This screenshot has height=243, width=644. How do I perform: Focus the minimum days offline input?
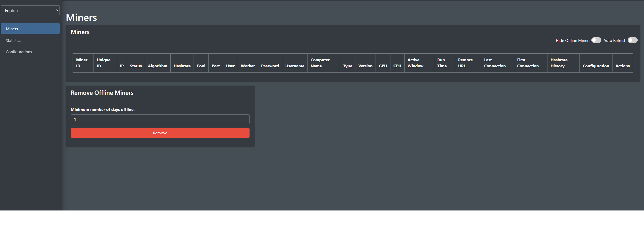(160, 119)
